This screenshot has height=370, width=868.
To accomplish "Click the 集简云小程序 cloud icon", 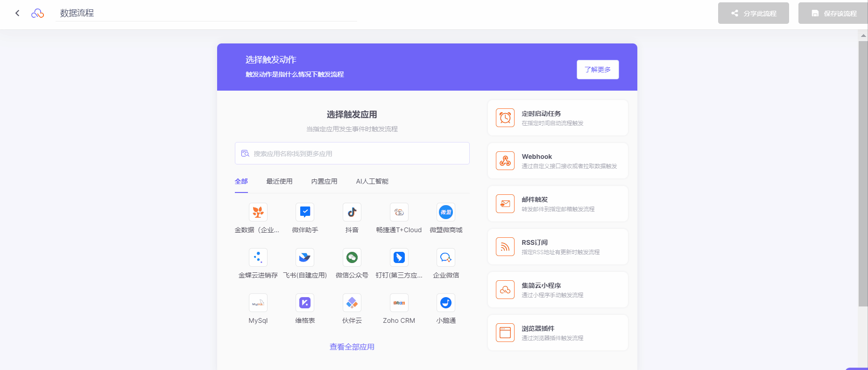I will (505, 290).
